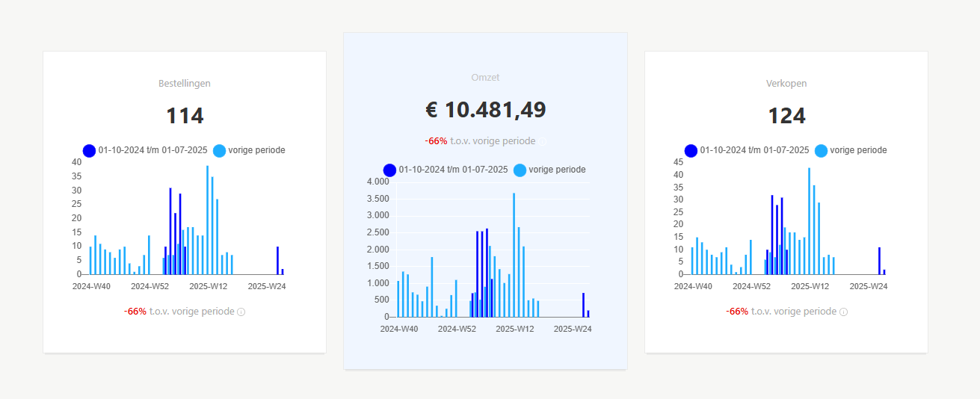Click info icon under Bestellingen chart
This screenshot has width=980, height=399.
click(x=241, y=312)
